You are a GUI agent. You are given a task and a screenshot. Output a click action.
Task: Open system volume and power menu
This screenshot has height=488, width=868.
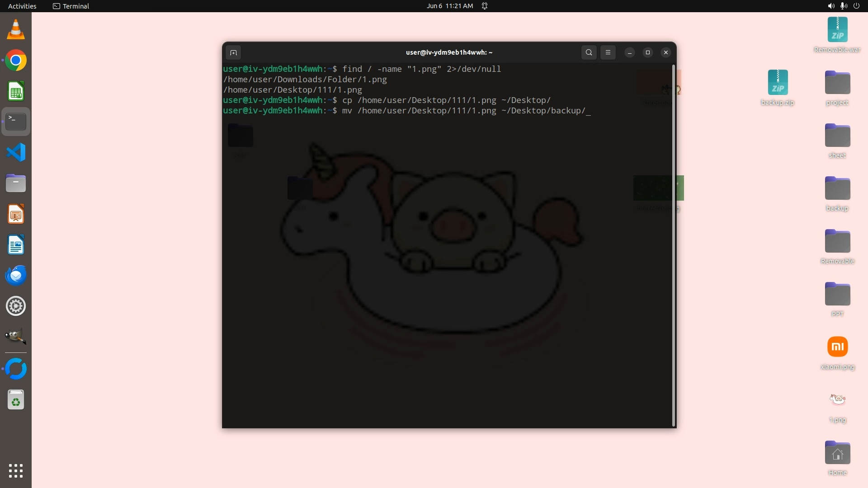pyautogui.click(x=843, y=6)
